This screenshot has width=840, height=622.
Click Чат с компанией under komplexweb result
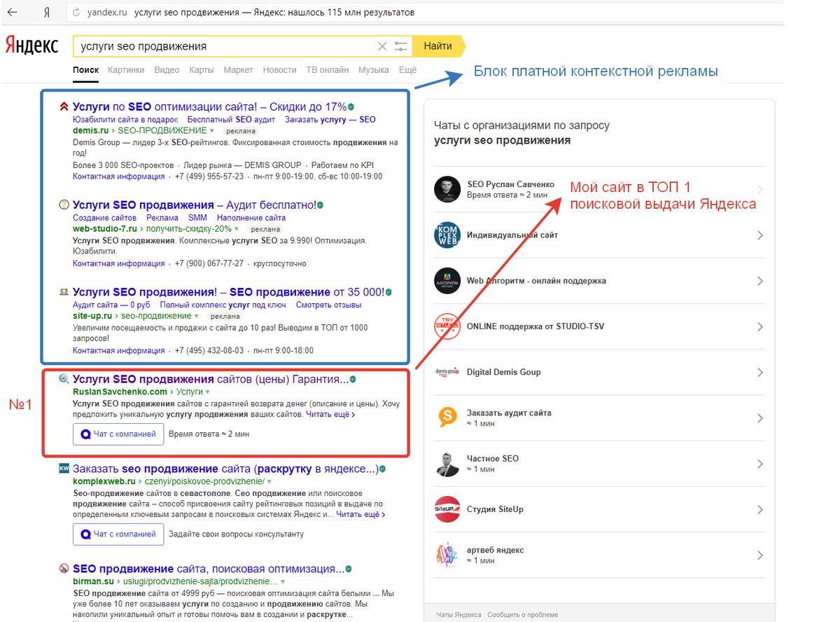(118, 534)
